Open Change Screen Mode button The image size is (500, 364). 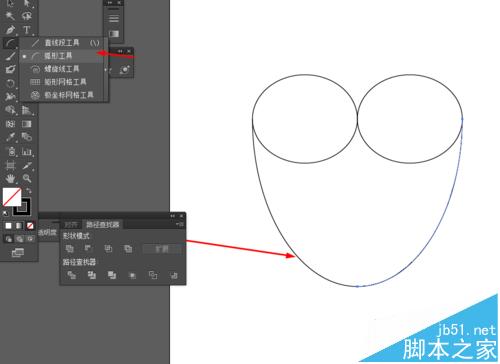click(18, 253)
